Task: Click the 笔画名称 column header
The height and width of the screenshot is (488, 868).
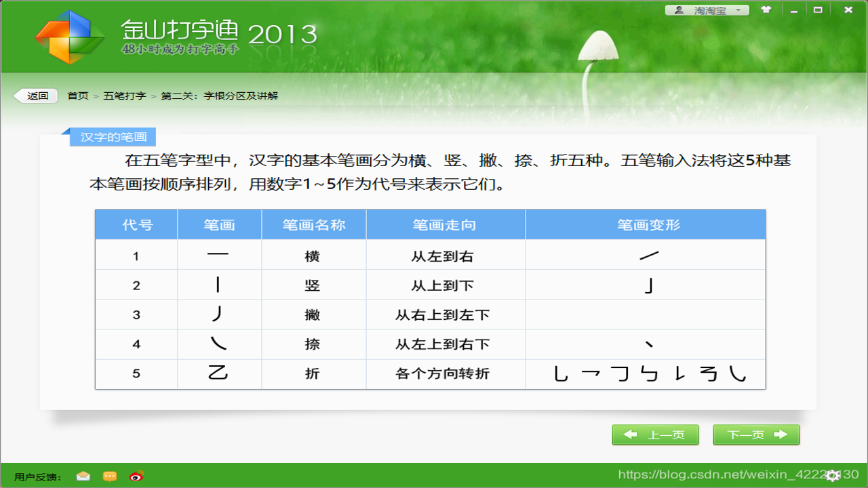Action: click(x=314, y=225)
